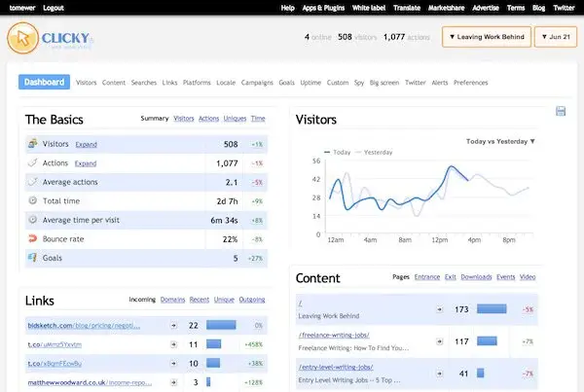Click the arrow icon next to bidsketch.com link

[x=173, y=325]
